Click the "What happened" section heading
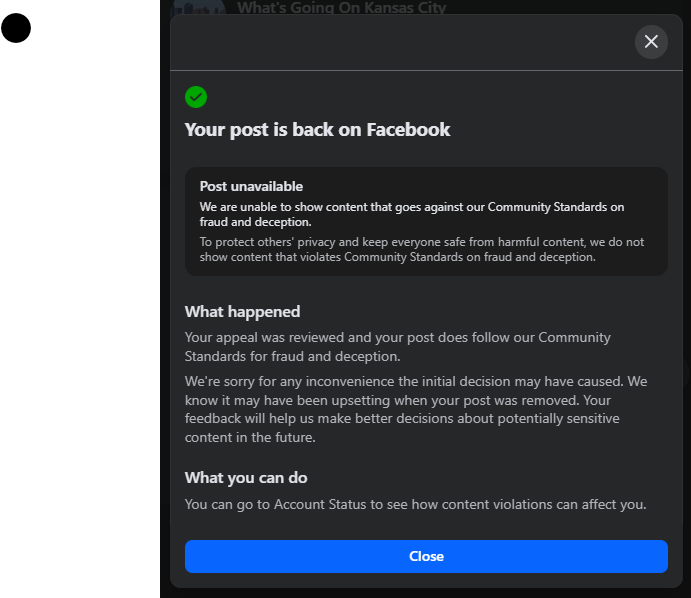This screenshot has width=691, height=598. pos(242,312)
